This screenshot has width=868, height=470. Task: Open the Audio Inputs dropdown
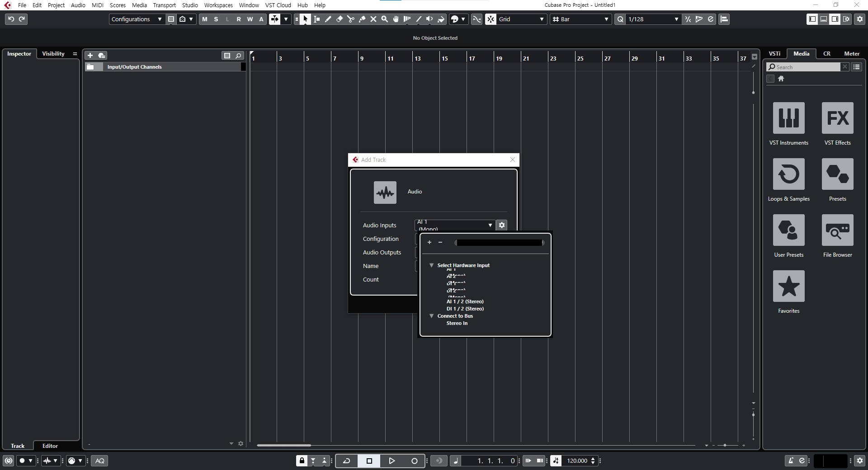point(490,225)
